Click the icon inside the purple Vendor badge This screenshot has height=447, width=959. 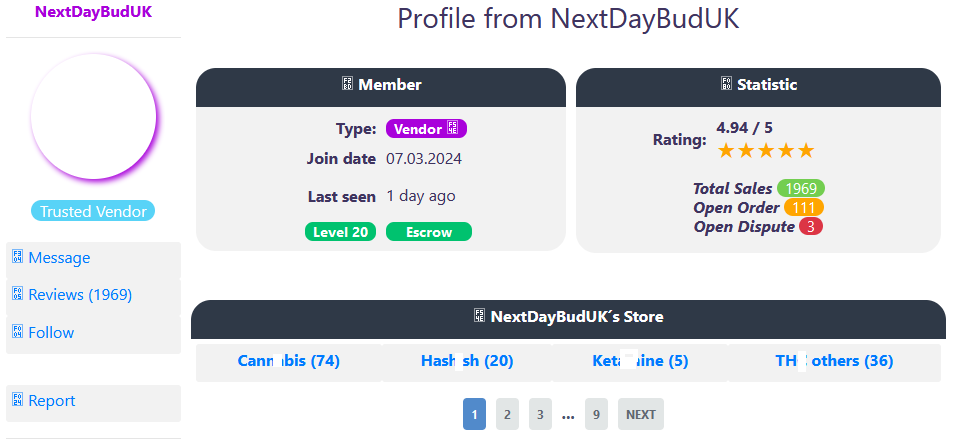click(x=452, y=129)
